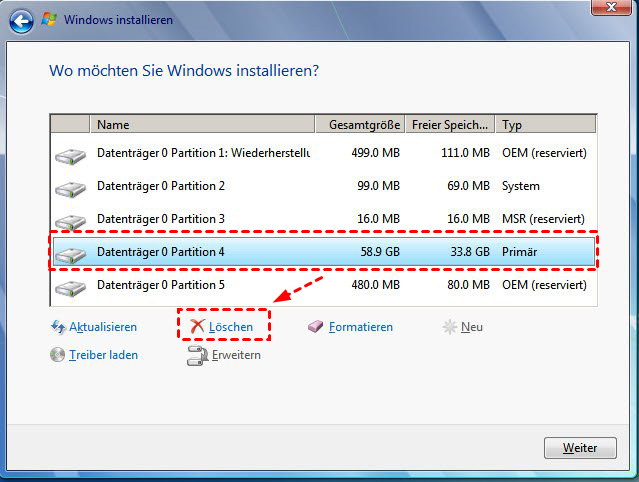Click the 33.8 GB free space cell

point(470,252)
